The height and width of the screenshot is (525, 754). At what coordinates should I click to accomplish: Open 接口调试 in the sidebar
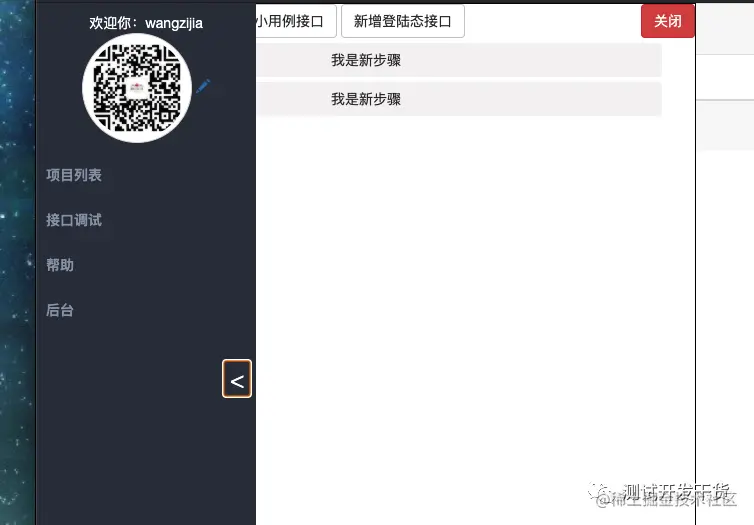click(74, 220)
